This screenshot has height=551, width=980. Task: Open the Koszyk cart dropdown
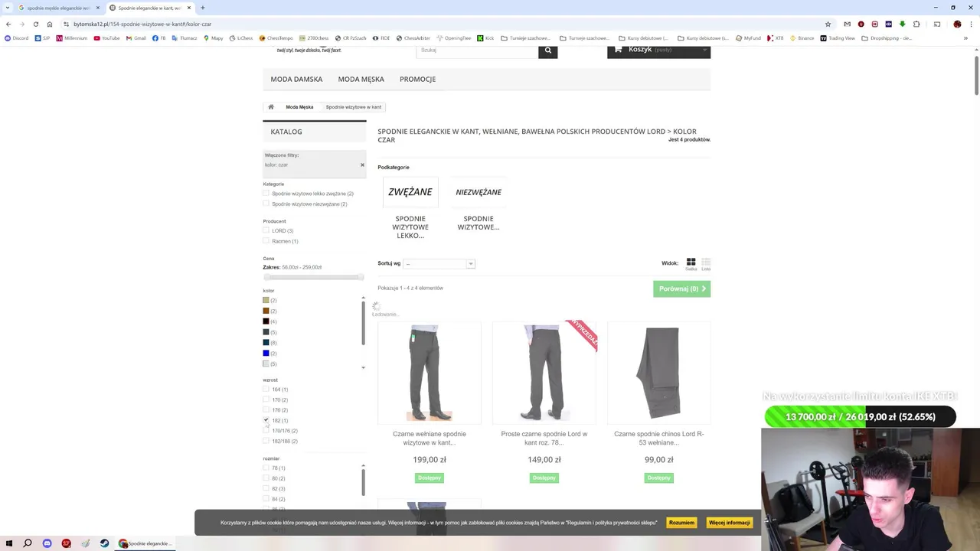coord(658,51)
